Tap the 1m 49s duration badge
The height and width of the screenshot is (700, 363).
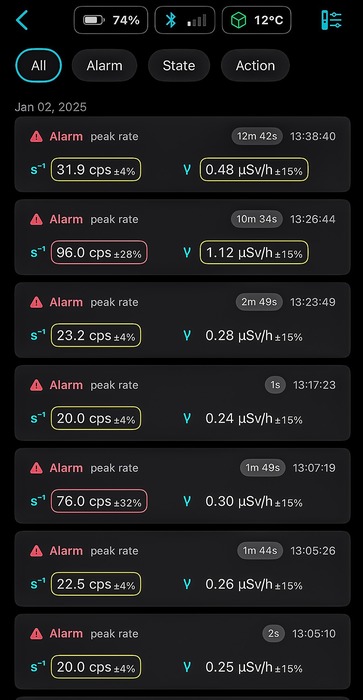click(x=263, y=468)
